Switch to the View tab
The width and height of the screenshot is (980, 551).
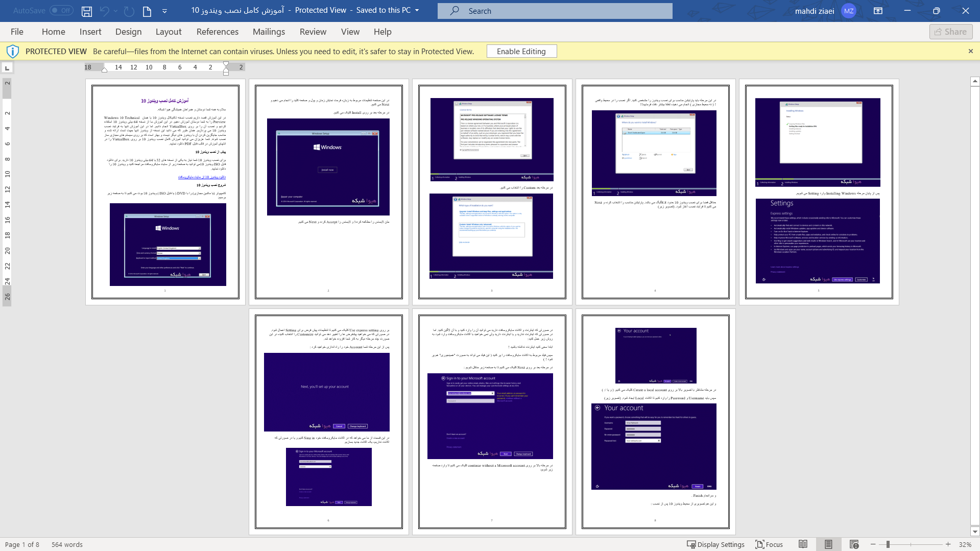point(350,32)
